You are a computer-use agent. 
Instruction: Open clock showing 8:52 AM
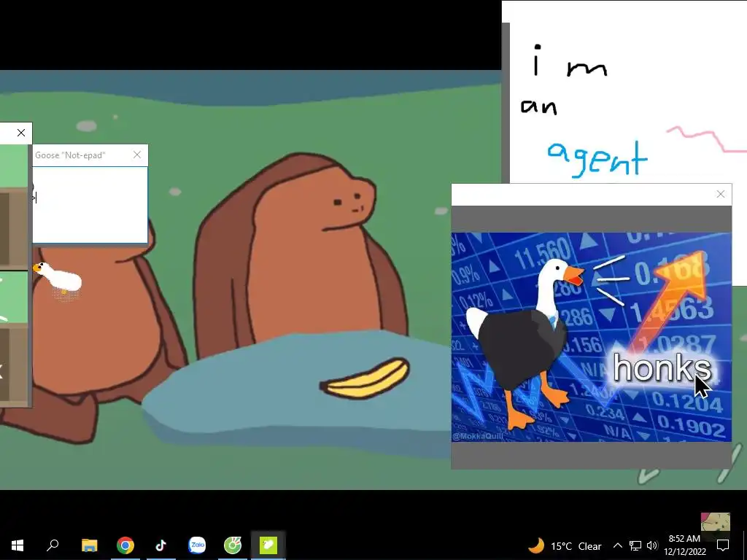[684, 545]
